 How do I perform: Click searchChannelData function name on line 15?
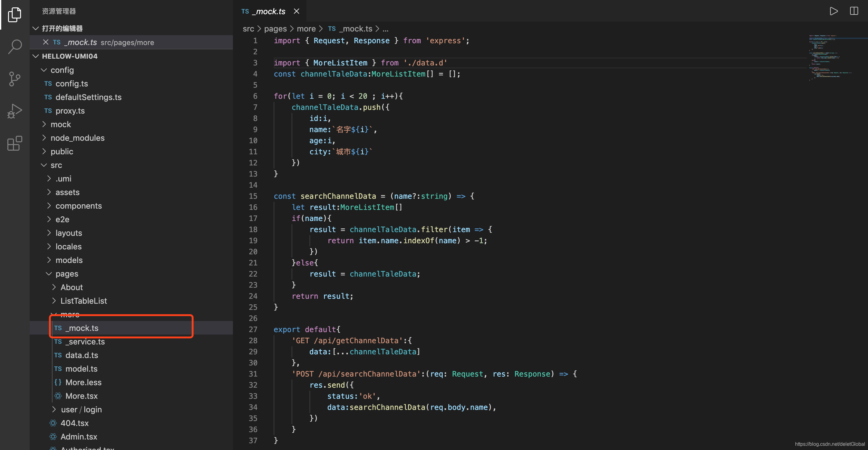(x=338, y=196)
